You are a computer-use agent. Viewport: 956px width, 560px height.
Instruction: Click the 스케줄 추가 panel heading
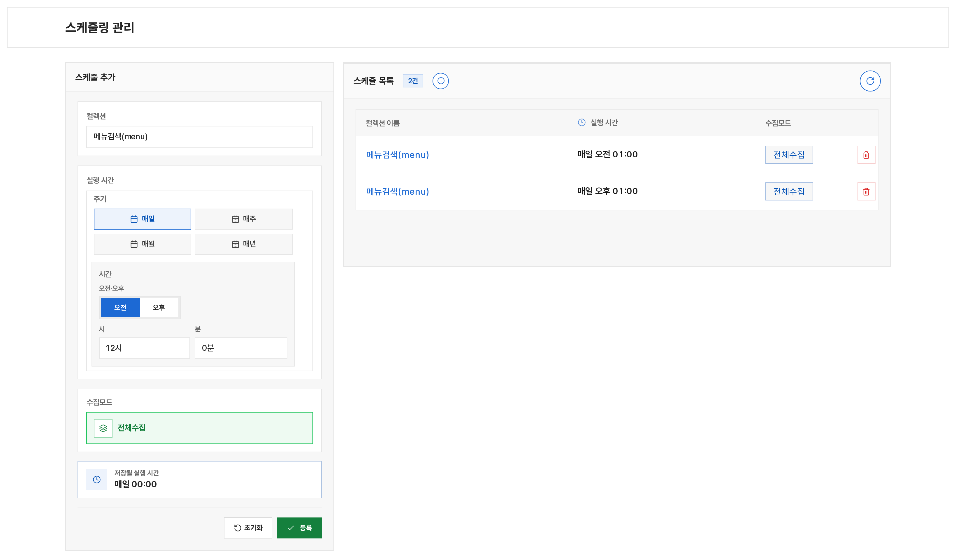(x=95, y=77)
